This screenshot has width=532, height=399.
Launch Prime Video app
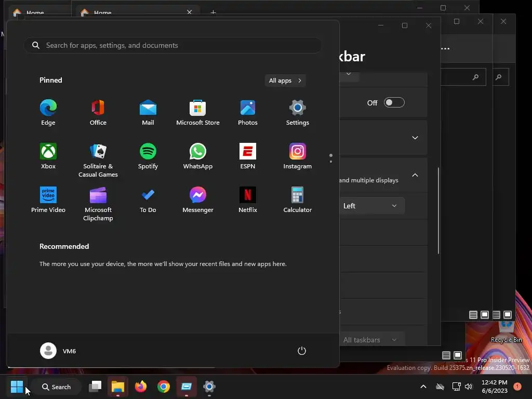tap(48, 200)
